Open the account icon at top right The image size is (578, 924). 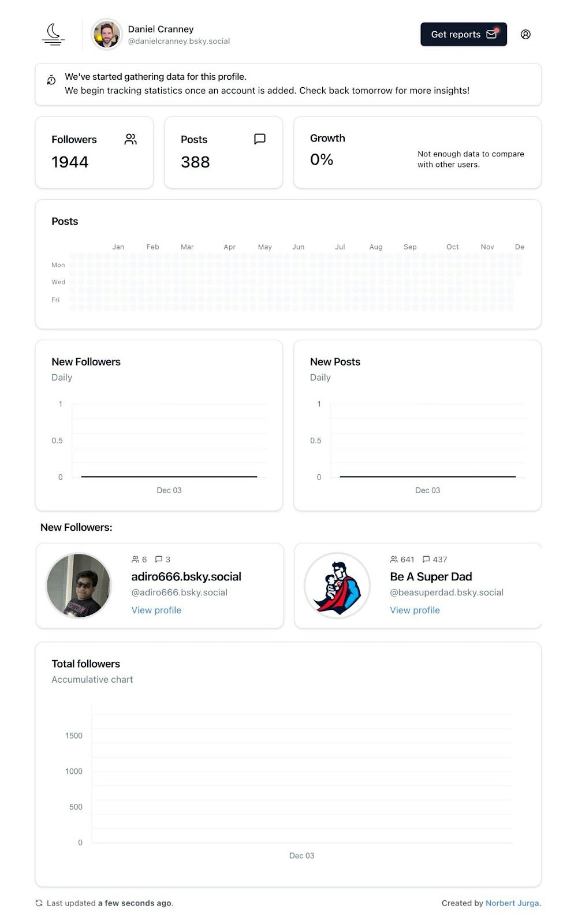coord(526,34)
